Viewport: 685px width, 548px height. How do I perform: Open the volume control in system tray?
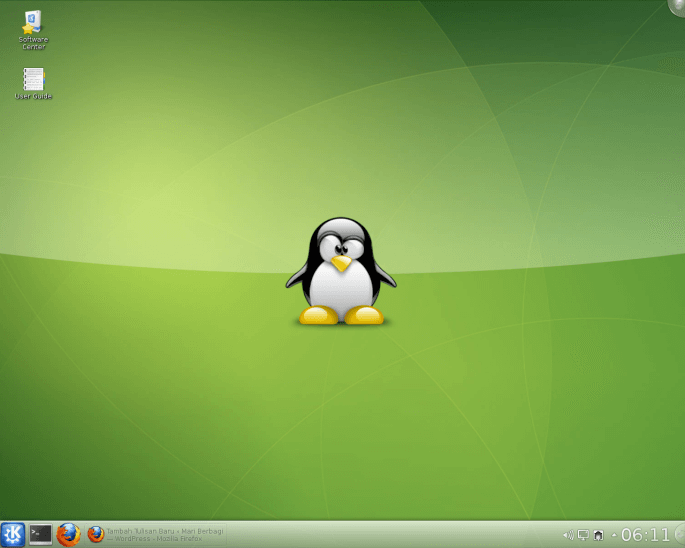pos(568,535)
